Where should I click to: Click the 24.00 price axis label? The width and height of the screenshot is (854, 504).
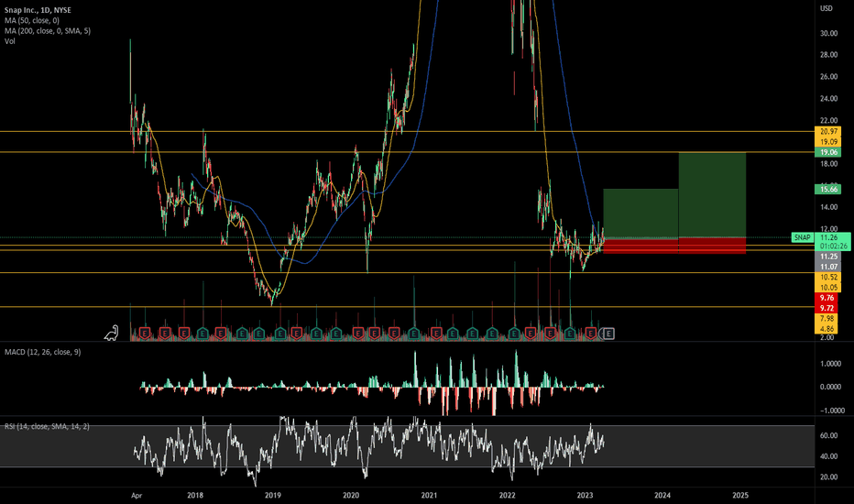(828, 99)
